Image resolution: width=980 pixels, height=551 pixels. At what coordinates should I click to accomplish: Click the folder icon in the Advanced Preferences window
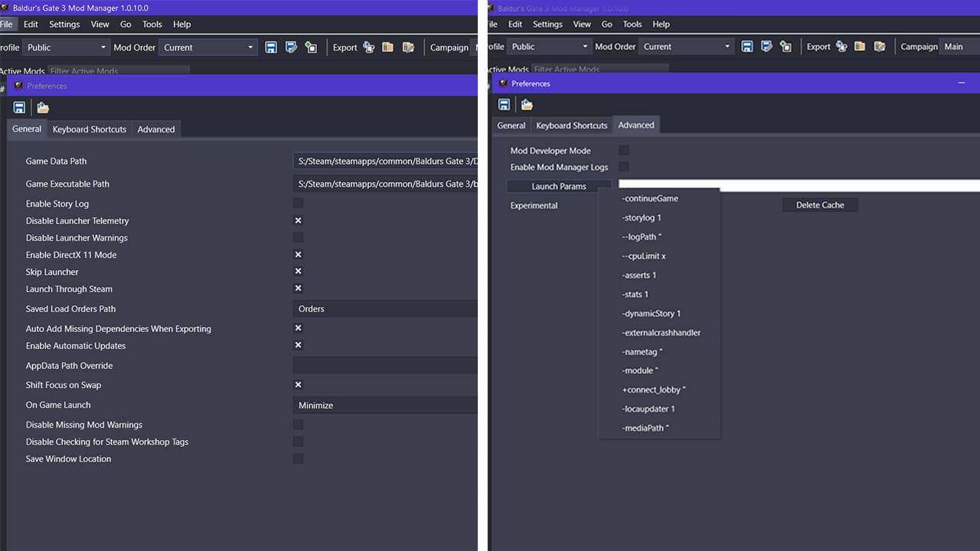coord(527,105)
